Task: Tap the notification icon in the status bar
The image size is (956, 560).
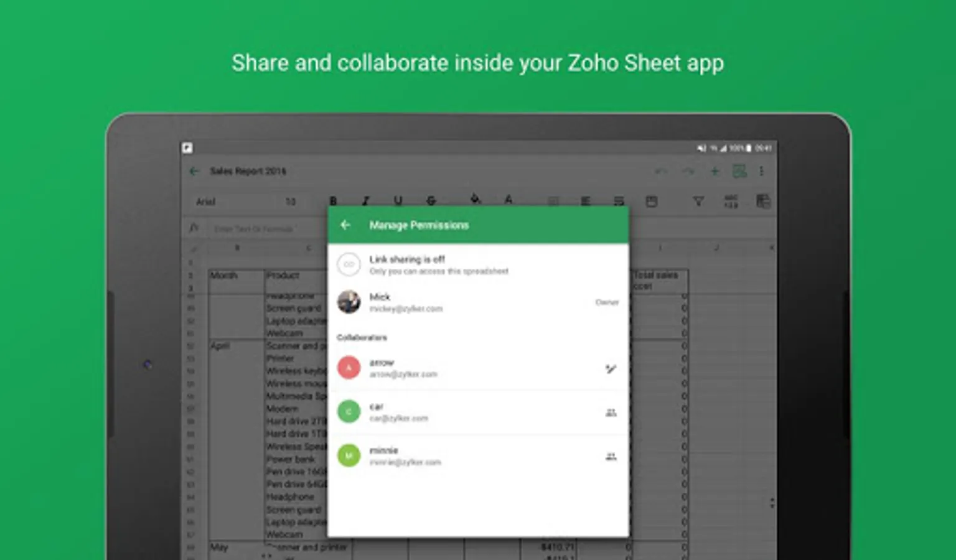Action: pos(187,147)
